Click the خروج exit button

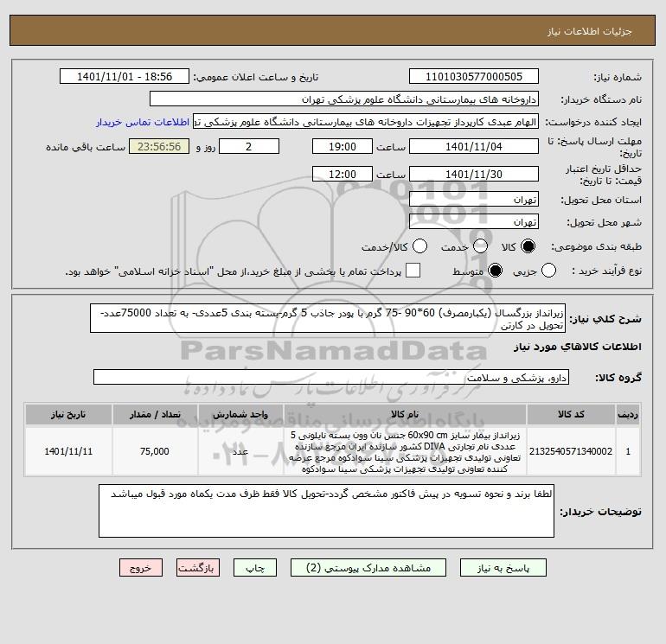[141, 568]
